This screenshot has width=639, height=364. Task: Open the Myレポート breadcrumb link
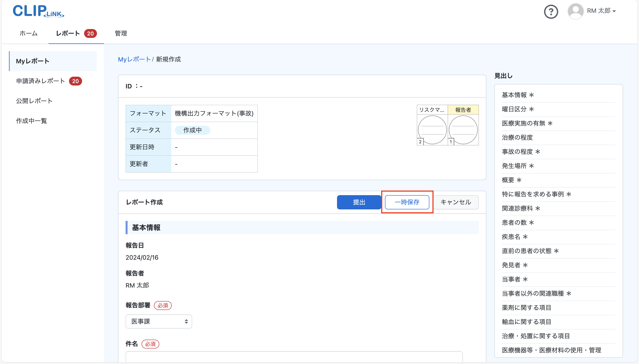click(134, 59)
